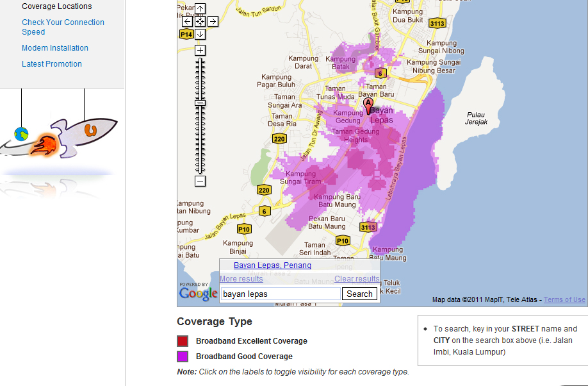Image resolution: width=588 pixels, height=386 pixels.
Task: Return to last result using the center icon
Action: (x=200, y=21)
